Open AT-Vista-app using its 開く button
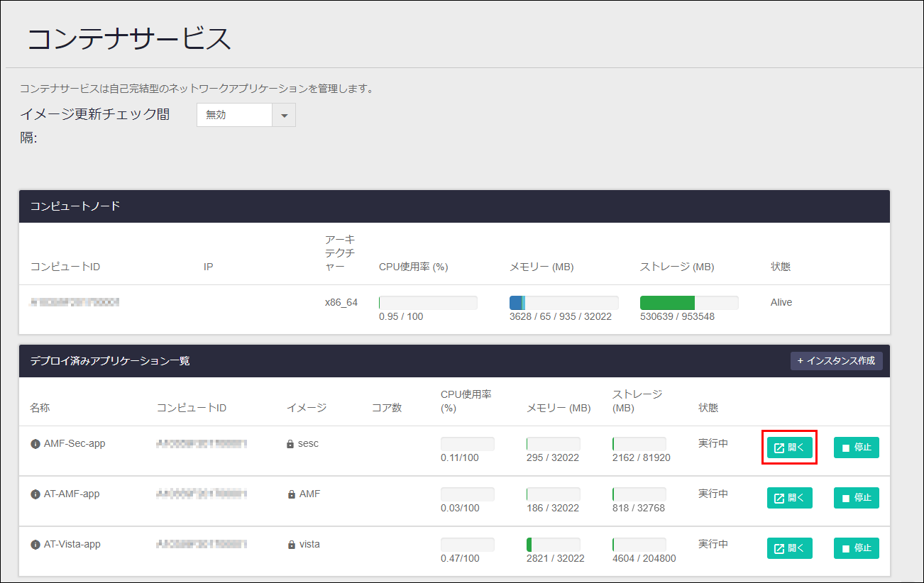Viewport: 924px width, 583px height. point(789,548)
